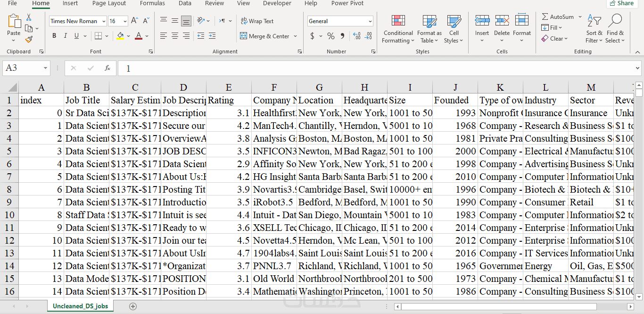Image resolution: width=644 pixels, height=314 pixels.
Task: Open the File menu
Action: point(12,3)
